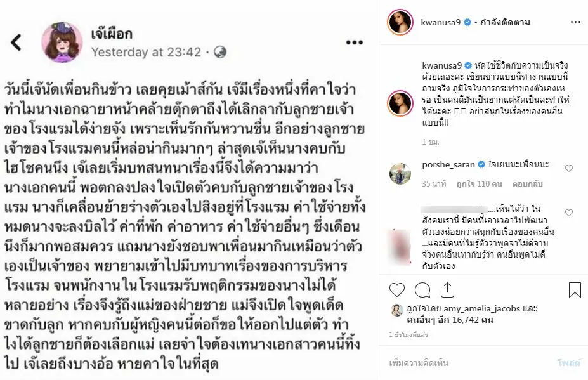The width and height of the screenshot is (588, 380).
Task: Click the back arrow in the Facebook post
Action: pyautogui.click(x=16, y=43)
